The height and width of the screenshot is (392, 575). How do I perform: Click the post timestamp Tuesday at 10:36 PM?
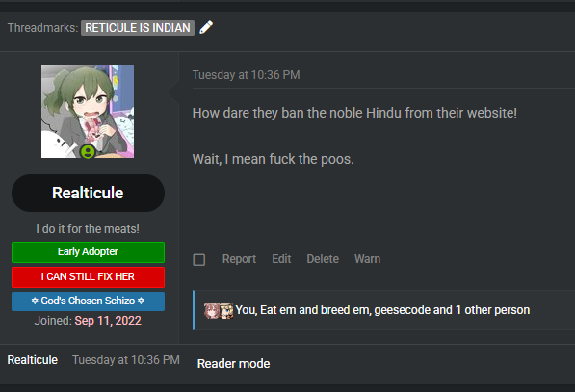tap(246, 75)
